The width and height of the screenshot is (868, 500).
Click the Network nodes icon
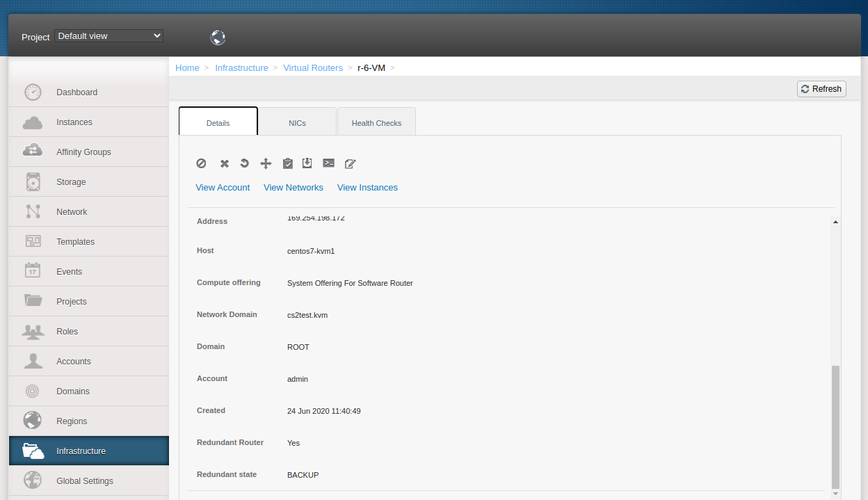(x=33, y=211)
